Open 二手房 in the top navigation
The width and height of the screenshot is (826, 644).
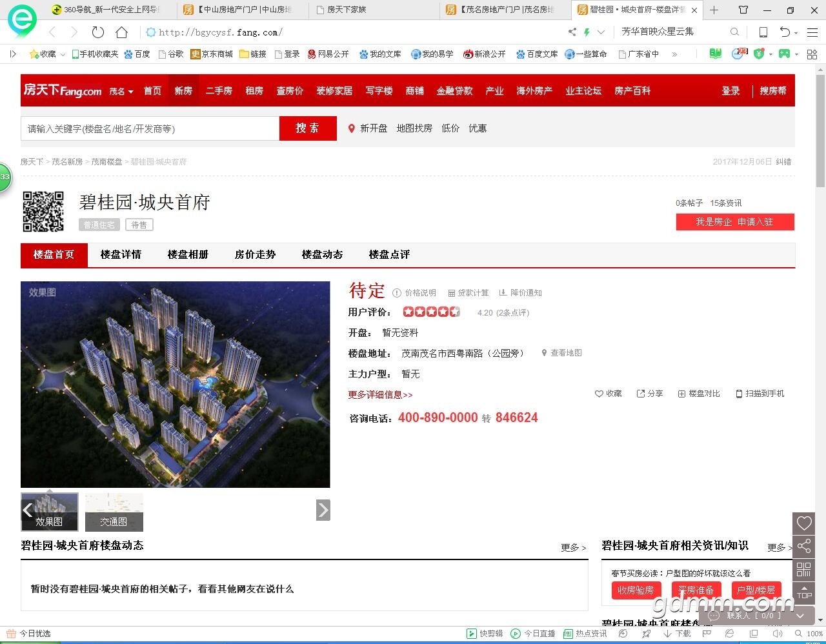click(219, 91)
